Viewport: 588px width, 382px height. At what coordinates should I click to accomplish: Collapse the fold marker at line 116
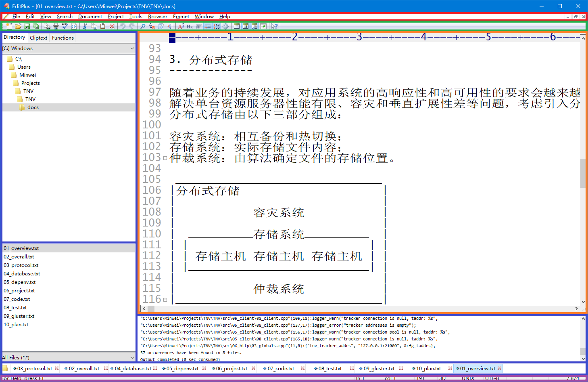(165, 300)
